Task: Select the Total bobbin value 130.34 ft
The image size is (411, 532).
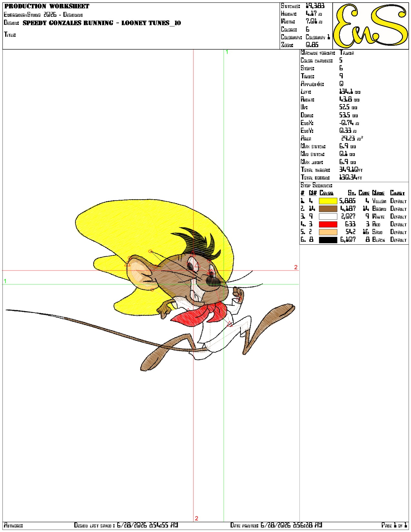Action: pyautogui.click(x=351, y=177)
